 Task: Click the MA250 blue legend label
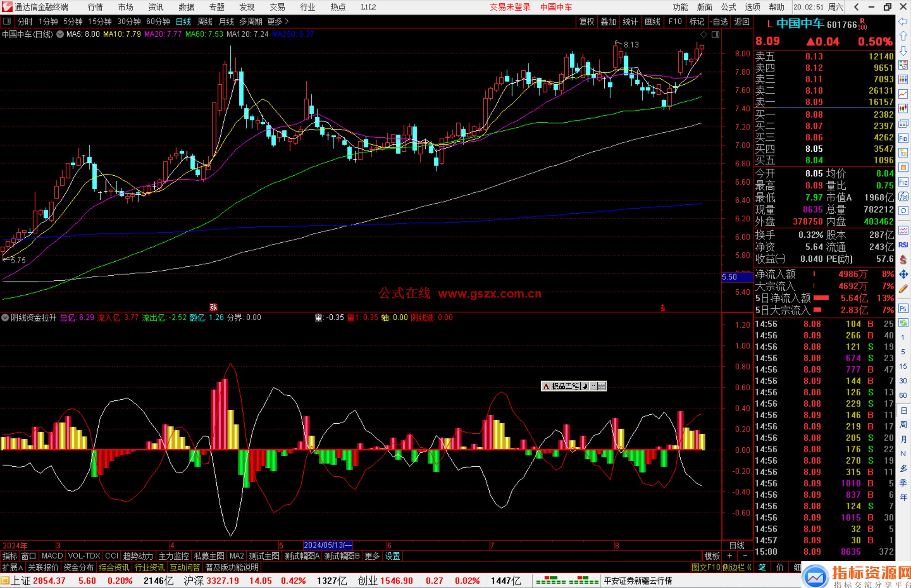point(293,34)
